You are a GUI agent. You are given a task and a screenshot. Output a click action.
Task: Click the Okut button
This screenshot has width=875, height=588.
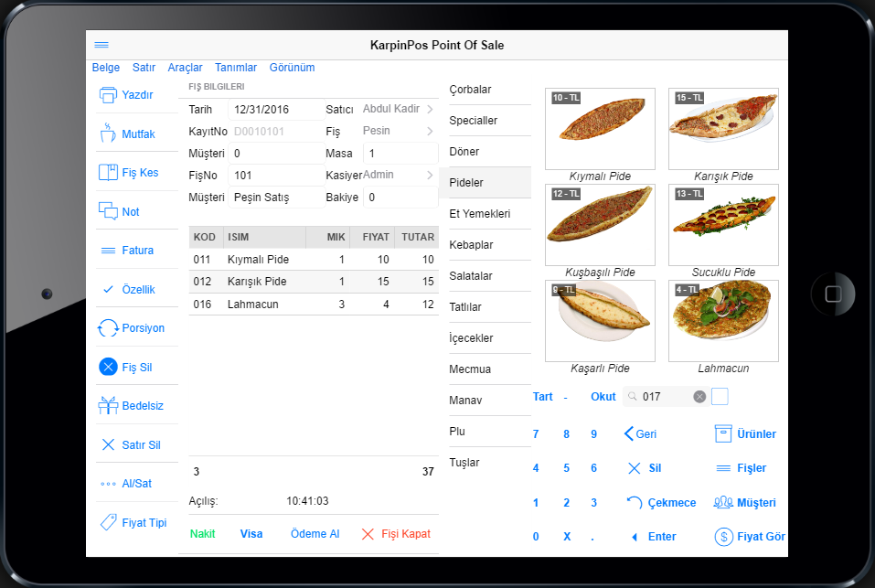(603, 397)
